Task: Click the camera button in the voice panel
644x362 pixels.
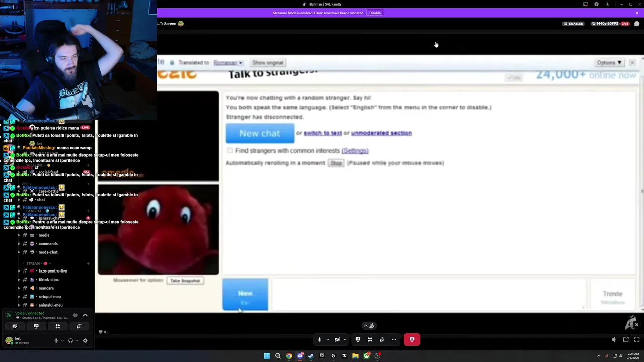Action: [15, 326]
